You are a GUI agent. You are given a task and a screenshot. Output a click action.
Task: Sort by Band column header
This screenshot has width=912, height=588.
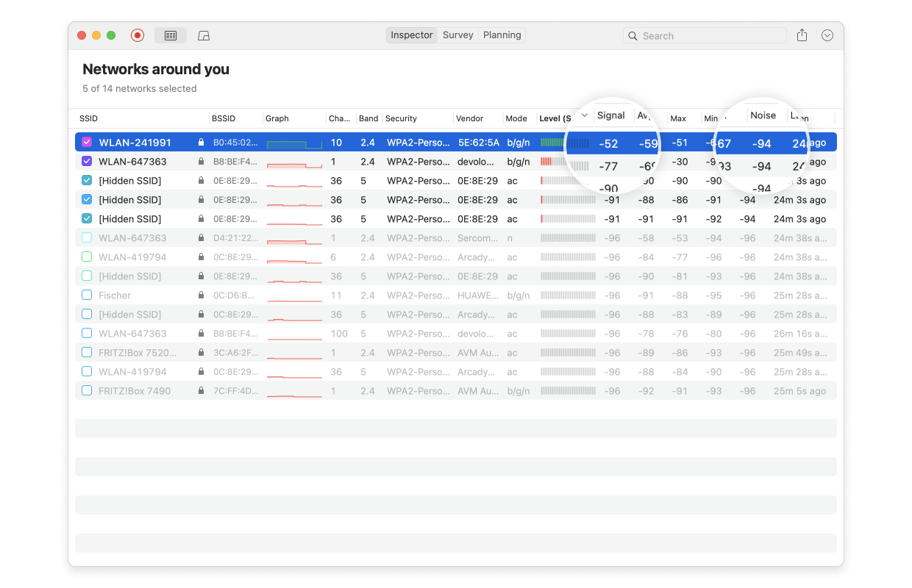[368, 118]
